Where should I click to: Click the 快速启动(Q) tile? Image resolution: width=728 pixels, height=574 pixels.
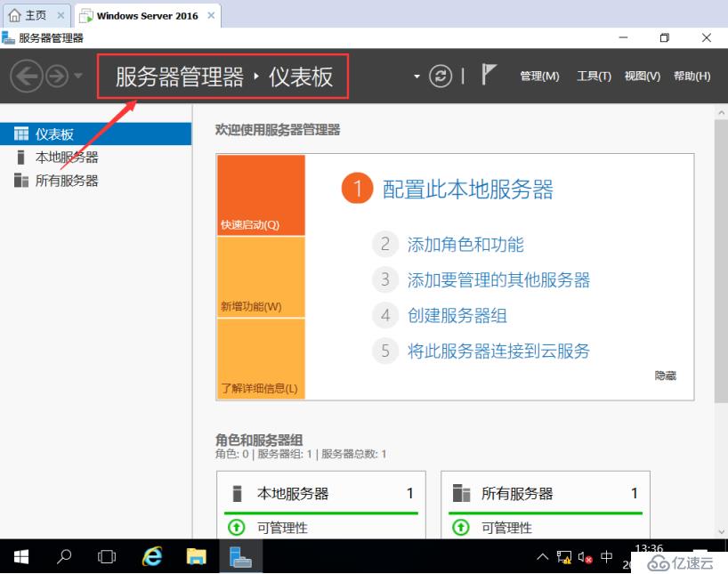pos(261,195)
